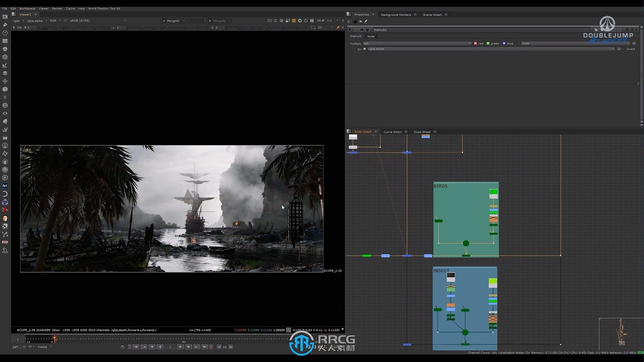Open the multiply rgb channels dropdown
Screen dimensions: 644x362
pyautogui.click(x=417, y=44)
